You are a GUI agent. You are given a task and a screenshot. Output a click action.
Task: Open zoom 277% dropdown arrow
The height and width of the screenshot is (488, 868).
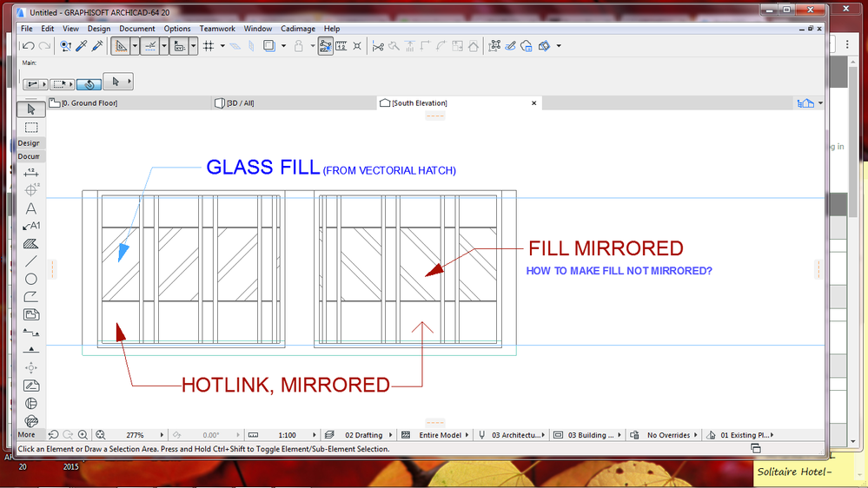162,435
